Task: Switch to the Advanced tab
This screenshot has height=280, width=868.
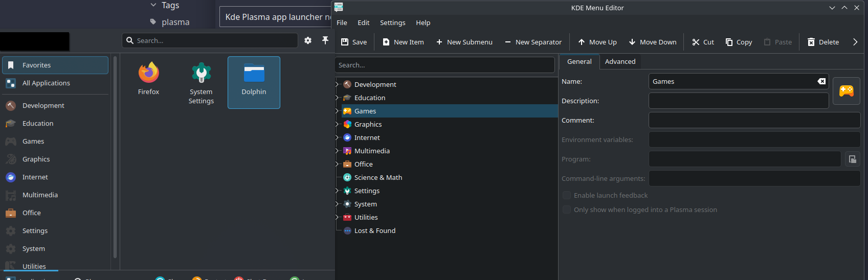Action: [620, 61]
